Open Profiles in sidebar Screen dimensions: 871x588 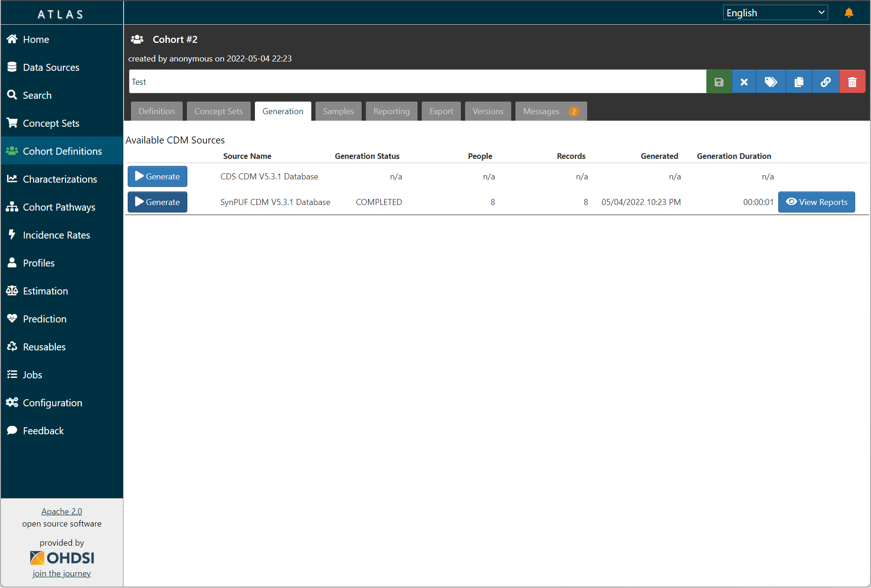click(62, 263)
